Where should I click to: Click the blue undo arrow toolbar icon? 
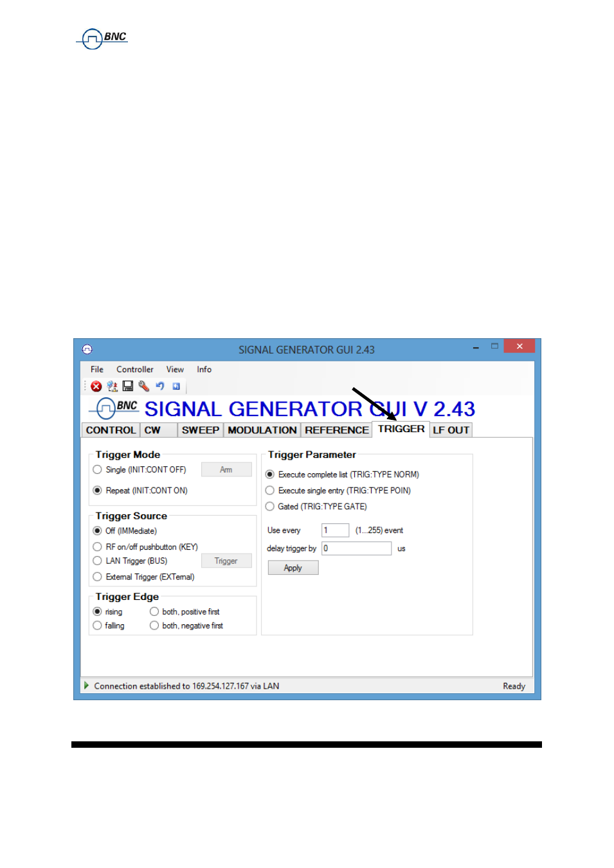click(160, 386)
